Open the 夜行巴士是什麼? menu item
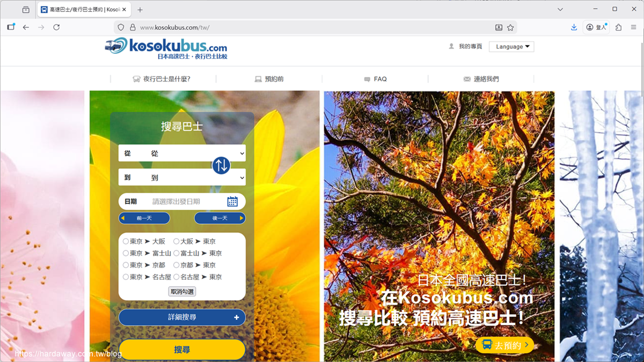644x362 pixels. pyautogui.click(x=162, y=79)
